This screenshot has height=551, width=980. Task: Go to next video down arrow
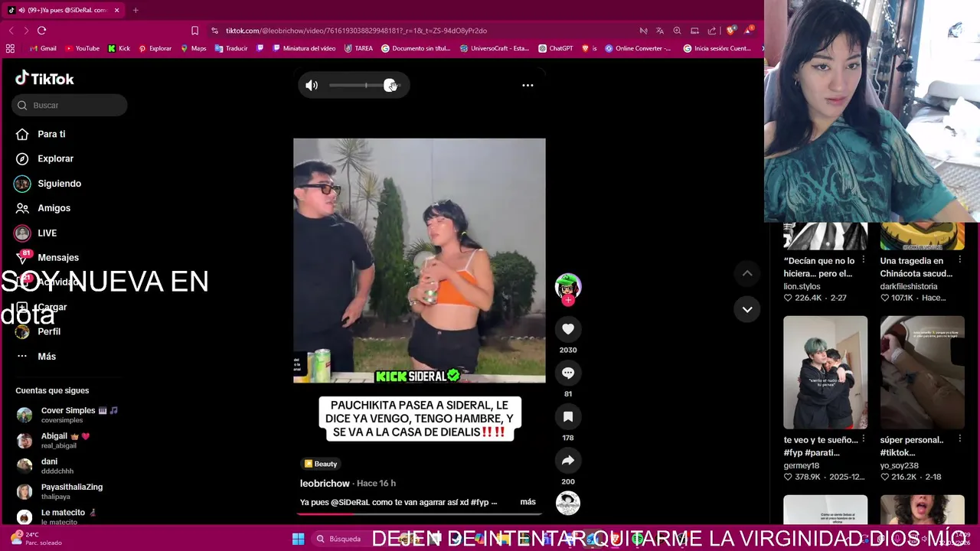pos(747,309)
